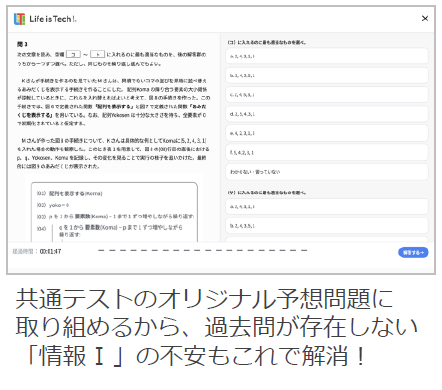Viewport: 442px width, 390px height.
Task: Click the first dash of progress indicator
Action: coord(101,250)
